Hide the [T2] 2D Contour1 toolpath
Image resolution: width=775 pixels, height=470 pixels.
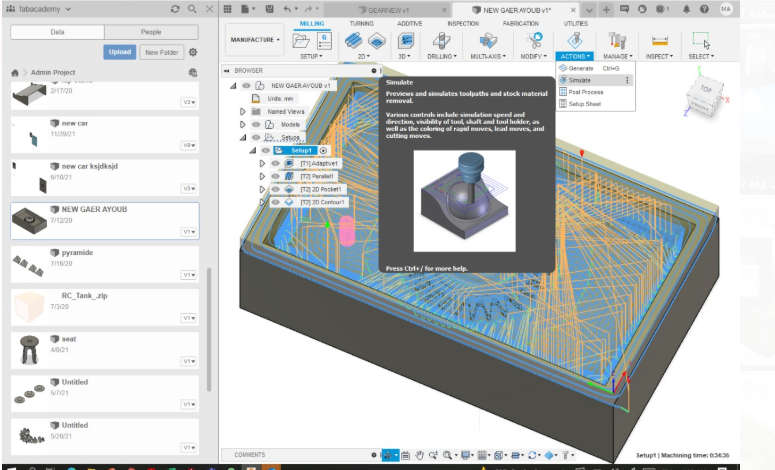coord(276,202)
